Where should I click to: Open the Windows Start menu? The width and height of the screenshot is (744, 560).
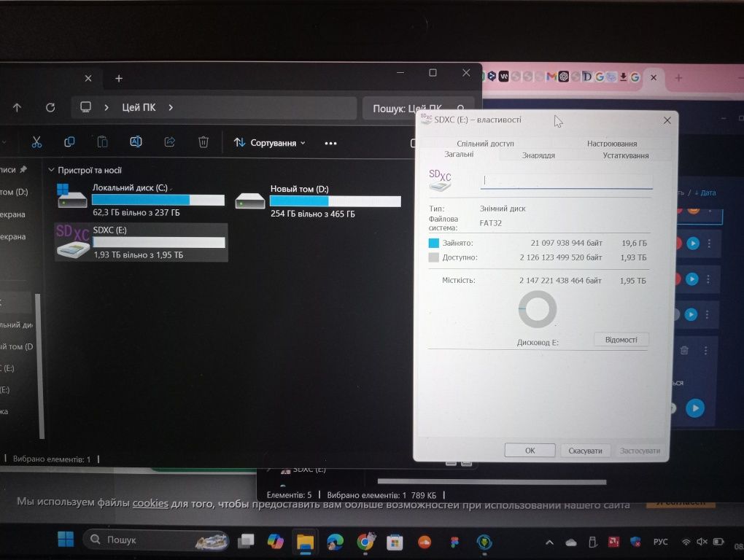66,539
